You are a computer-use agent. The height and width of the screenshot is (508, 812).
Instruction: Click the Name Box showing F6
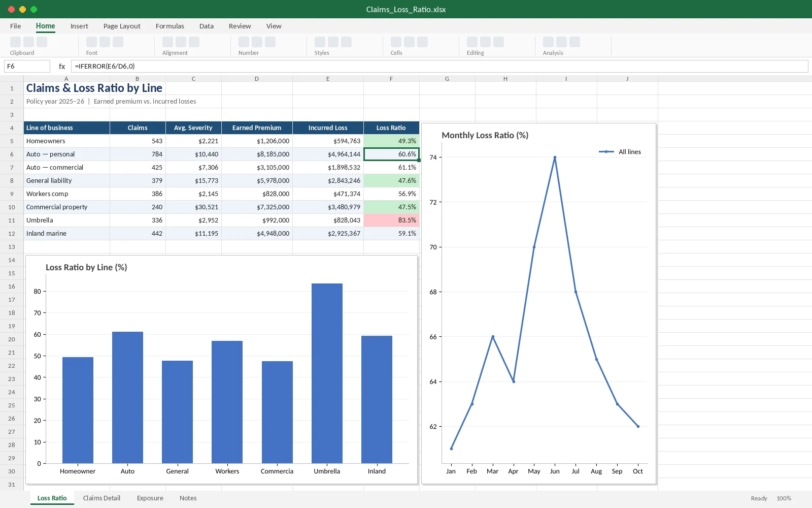point(27,66)
